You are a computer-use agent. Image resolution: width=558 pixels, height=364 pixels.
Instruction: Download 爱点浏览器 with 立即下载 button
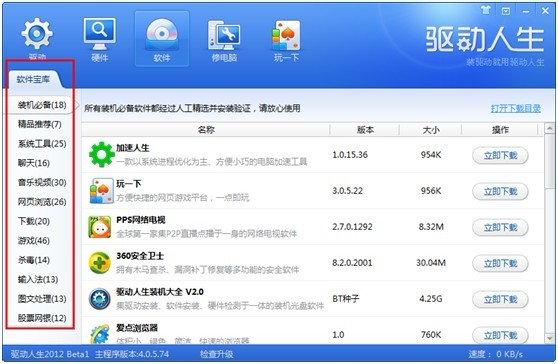pyautogui.click(x=500, y=335)
